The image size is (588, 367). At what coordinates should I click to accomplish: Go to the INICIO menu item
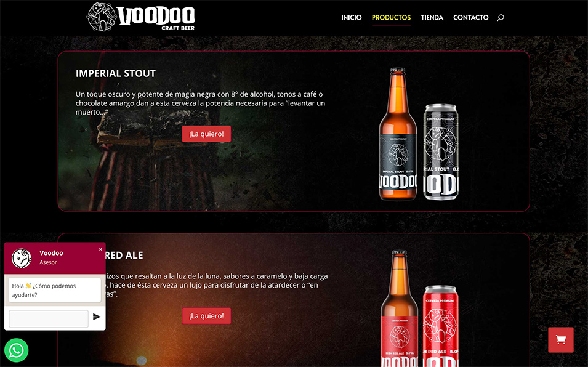click(x=352, y=18)
